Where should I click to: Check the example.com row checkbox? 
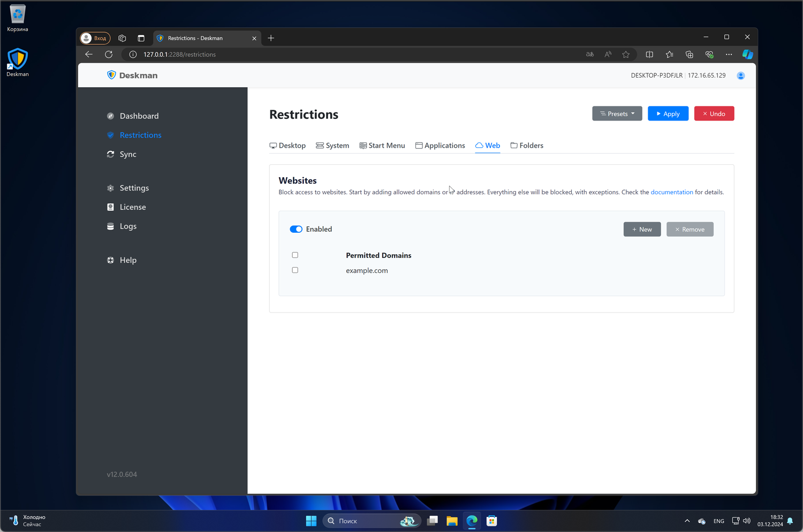click(295, 270)
